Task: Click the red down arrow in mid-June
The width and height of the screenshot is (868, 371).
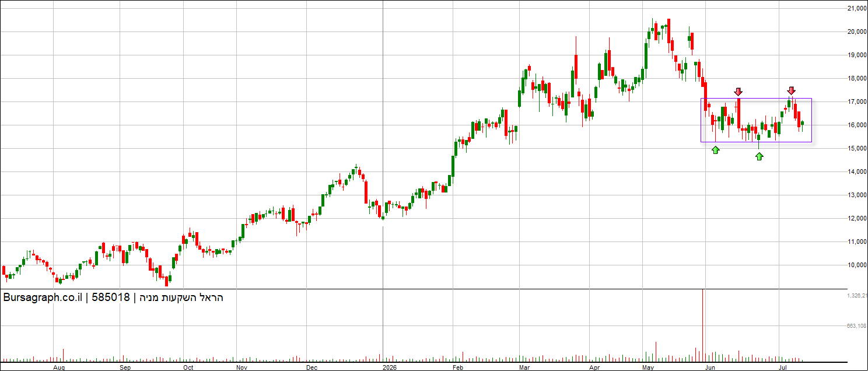Action: 738,92
